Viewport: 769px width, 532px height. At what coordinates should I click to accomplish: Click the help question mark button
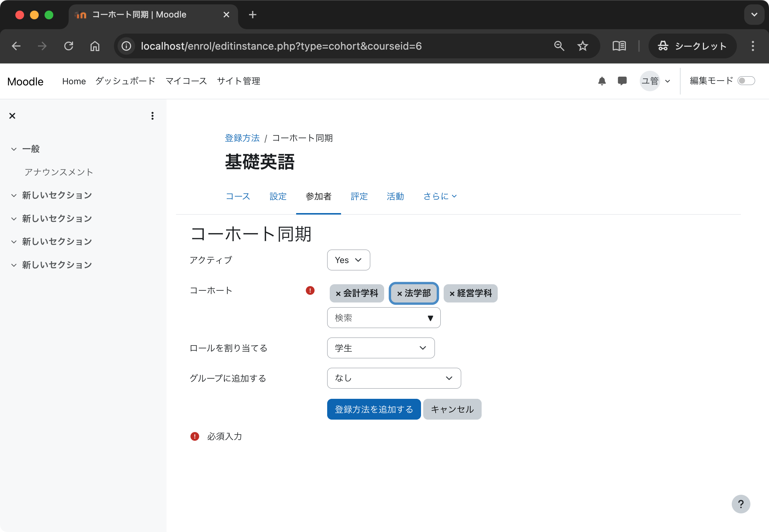(x=741, y=504)
